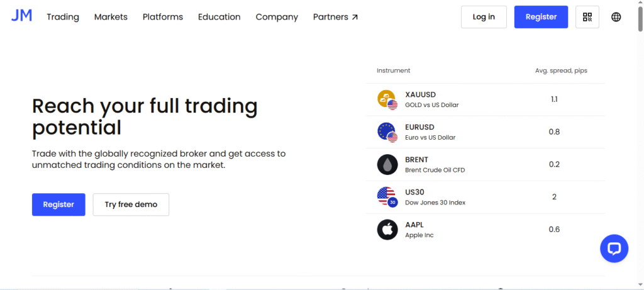Click the Instrument column header

(x=394, y=70)
